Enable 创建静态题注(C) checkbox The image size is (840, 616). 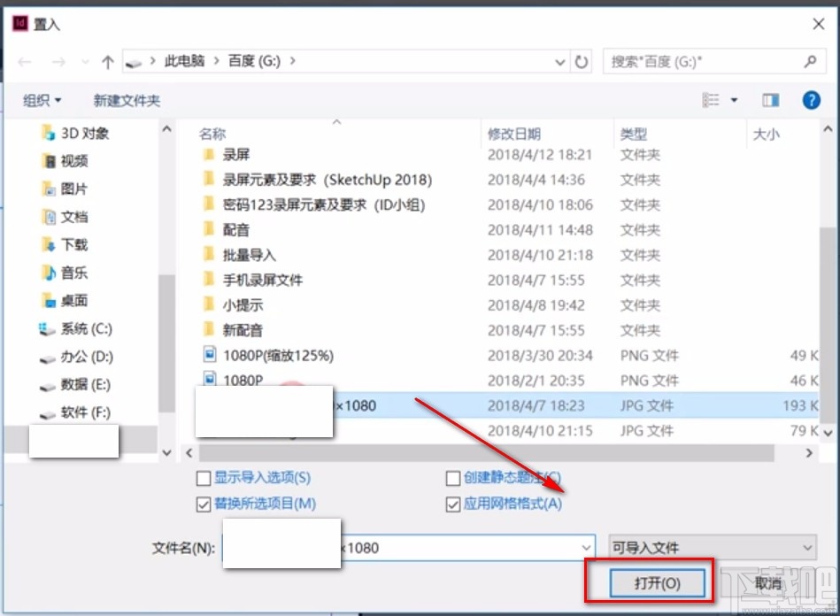[453, 478]
